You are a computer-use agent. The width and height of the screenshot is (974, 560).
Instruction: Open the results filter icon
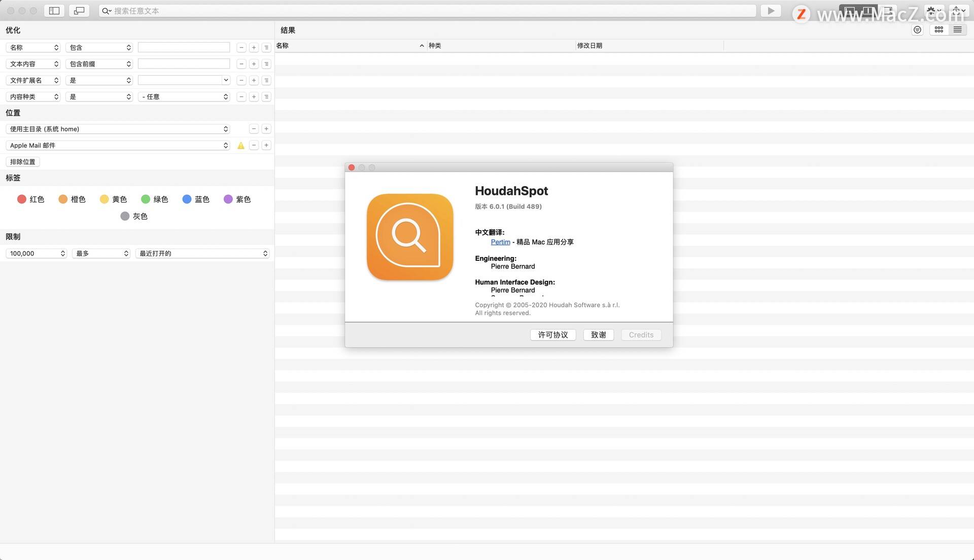(917, 30)
